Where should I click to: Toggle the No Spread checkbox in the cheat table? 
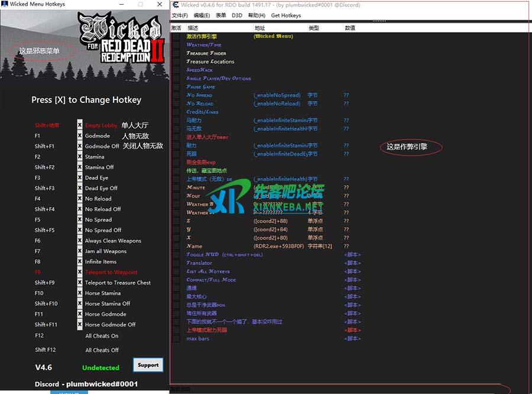176,95
